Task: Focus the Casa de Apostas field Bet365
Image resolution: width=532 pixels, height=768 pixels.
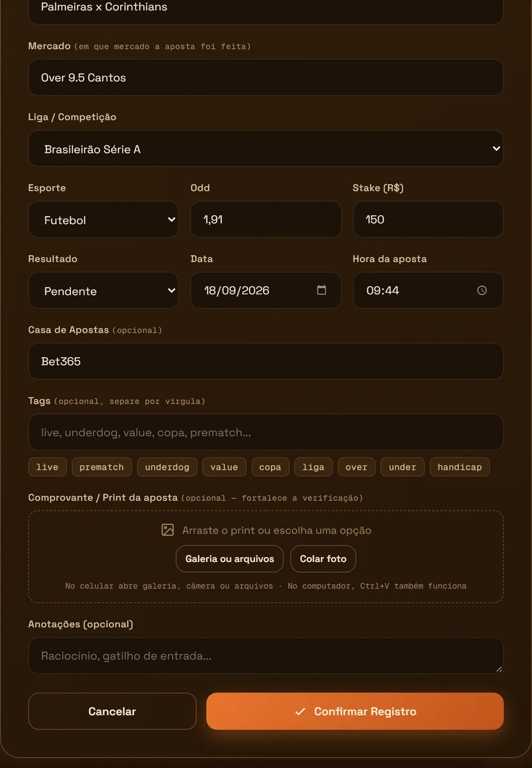Action: (266, 361)
